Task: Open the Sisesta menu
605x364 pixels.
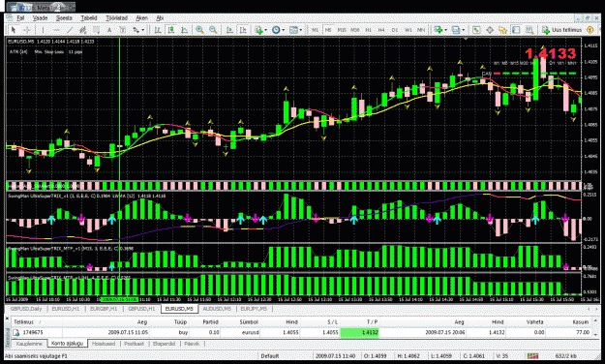Action: 64,17
